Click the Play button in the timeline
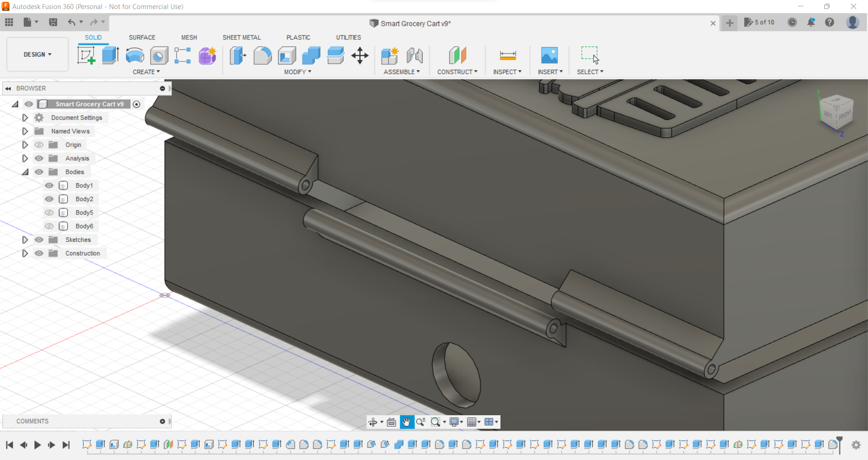 (38, 445)
